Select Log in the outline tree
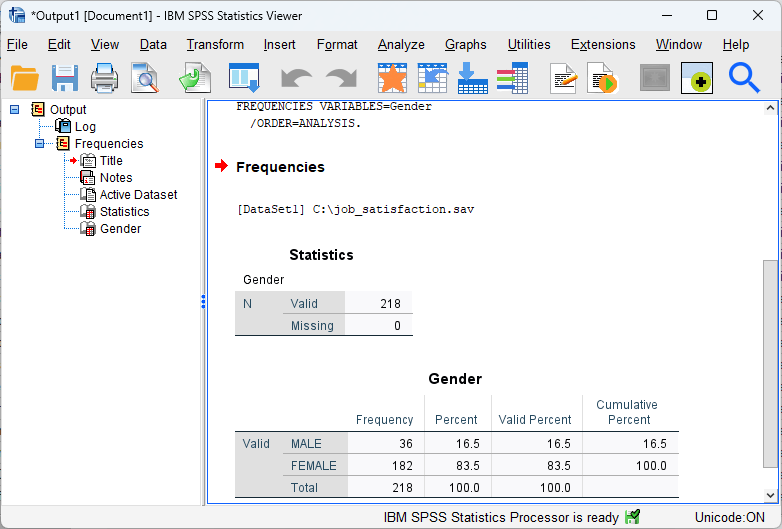782x529 pixels. coord(85,127)
